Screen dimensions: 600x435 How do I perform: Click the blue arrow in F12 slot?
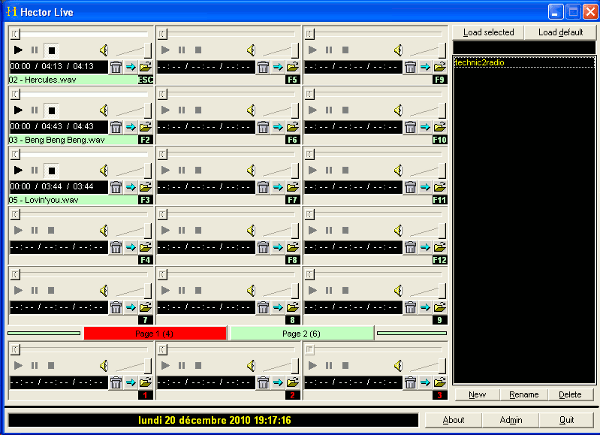(x=425, y=248)
